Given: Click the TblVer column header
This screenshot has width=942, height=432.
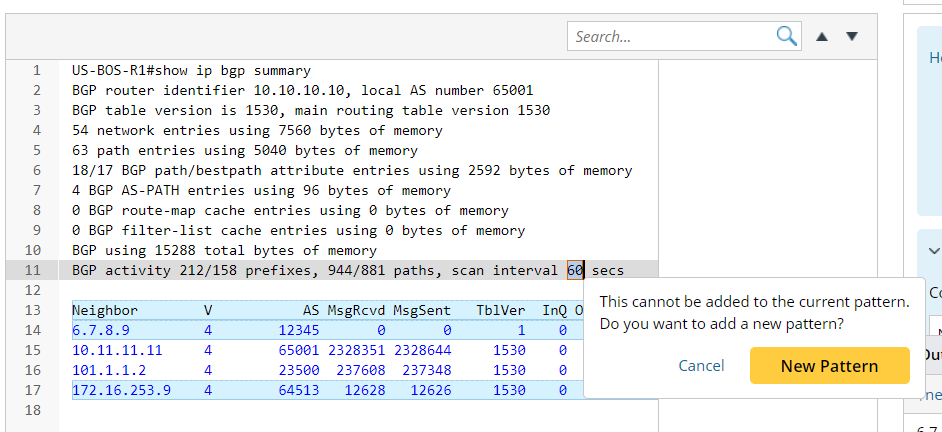Looking at the screenshot, I should pos(501,310).
